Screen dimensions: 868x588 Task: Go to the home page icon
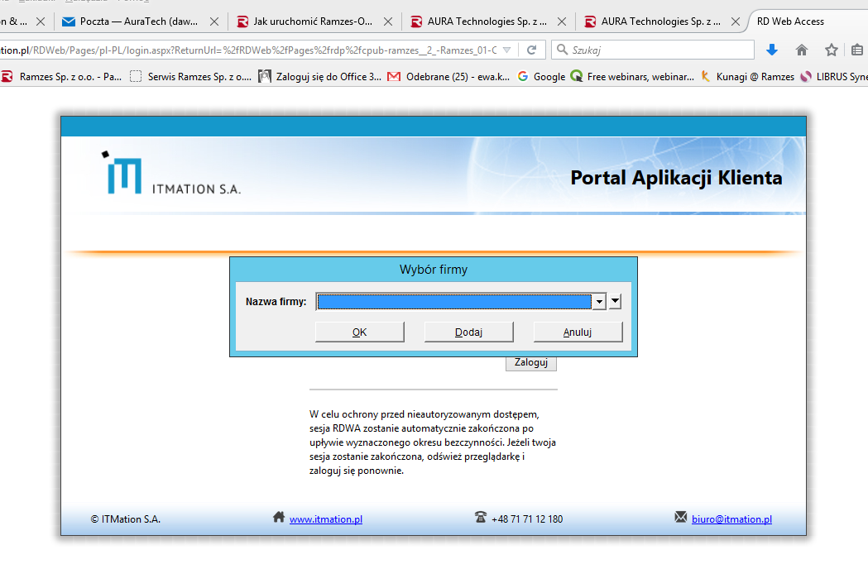pyautogui.click(x=802, y=50)
